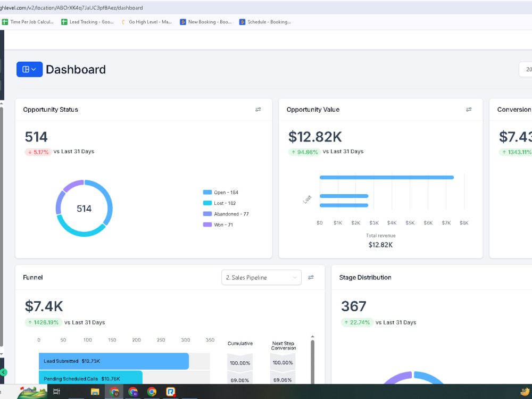The height and width of the screenshot is (399, 532).
Task: Open the dashboard layout switcher button
Action: point(29,69)
